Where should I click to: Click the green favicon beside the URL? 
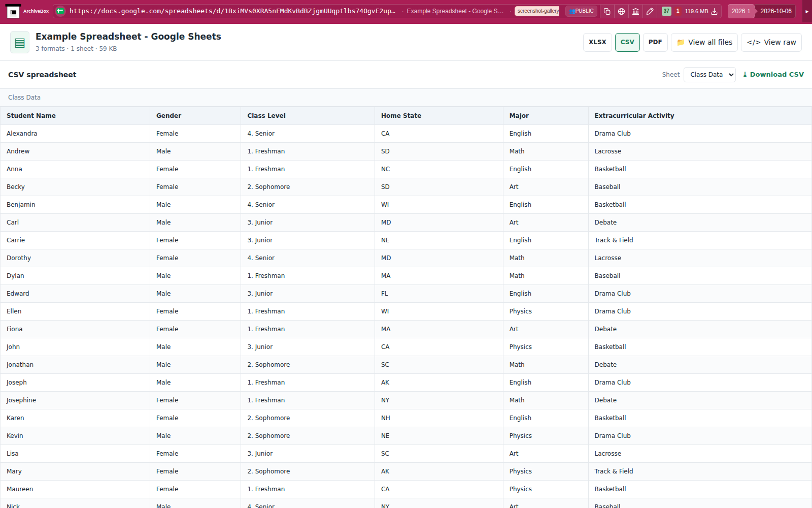click(x=60, y=11)
